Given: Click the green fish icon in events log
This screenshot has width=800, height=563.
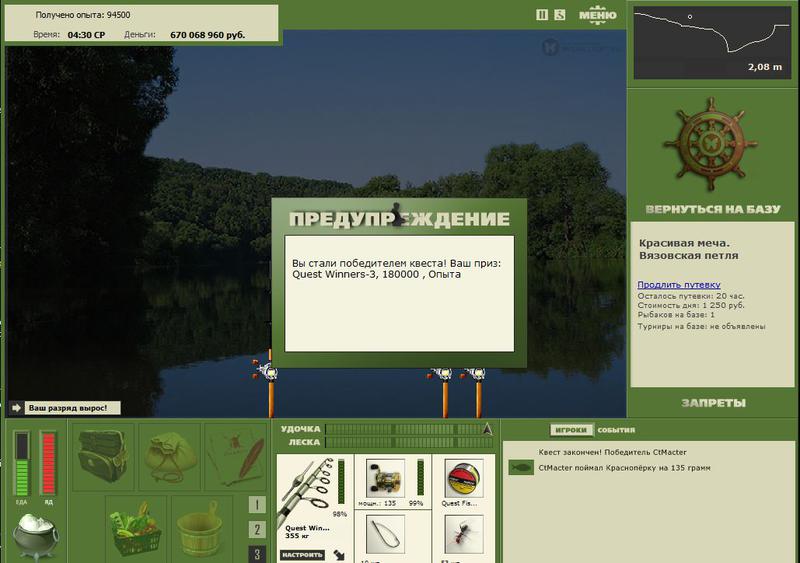Looking at the screenshot, I should [521, 467].
